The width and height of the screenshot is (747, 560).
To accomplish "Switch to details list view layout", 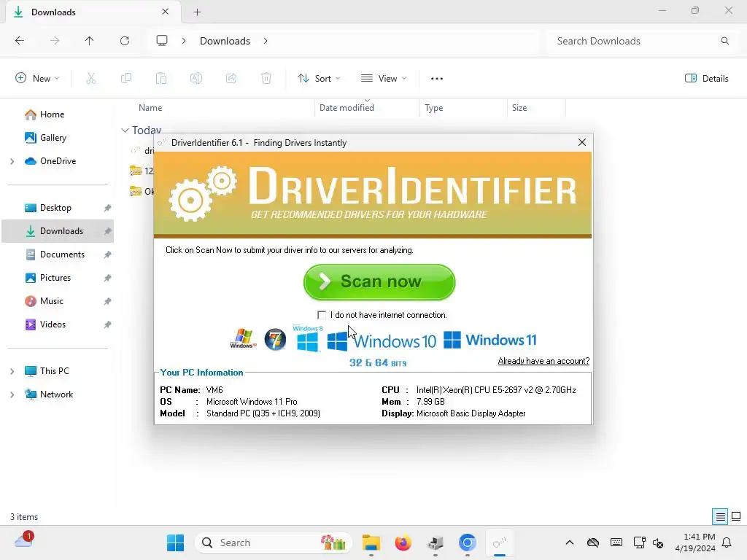I will pyautogui.click(x=720, y=516).
